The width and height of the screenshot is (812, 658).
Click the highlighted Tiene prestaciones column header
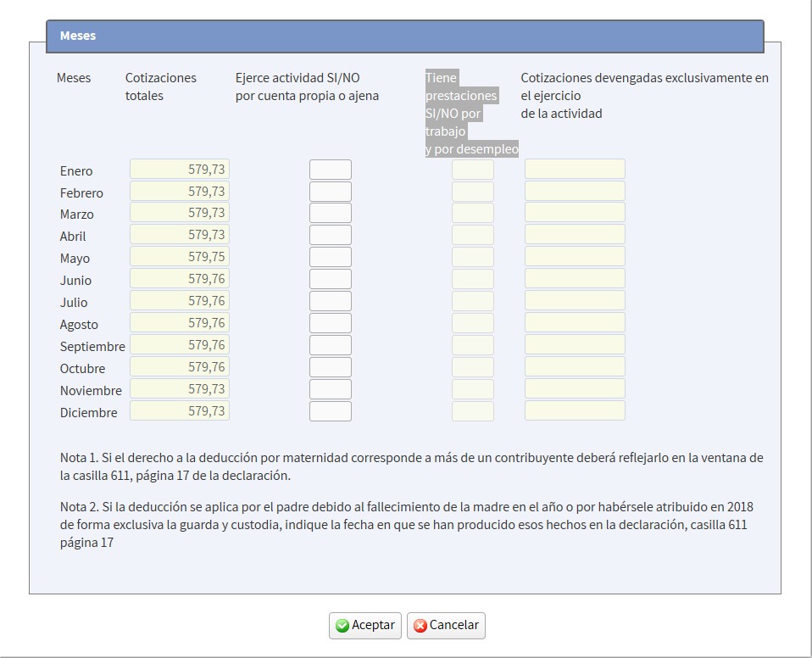[471, 114]
